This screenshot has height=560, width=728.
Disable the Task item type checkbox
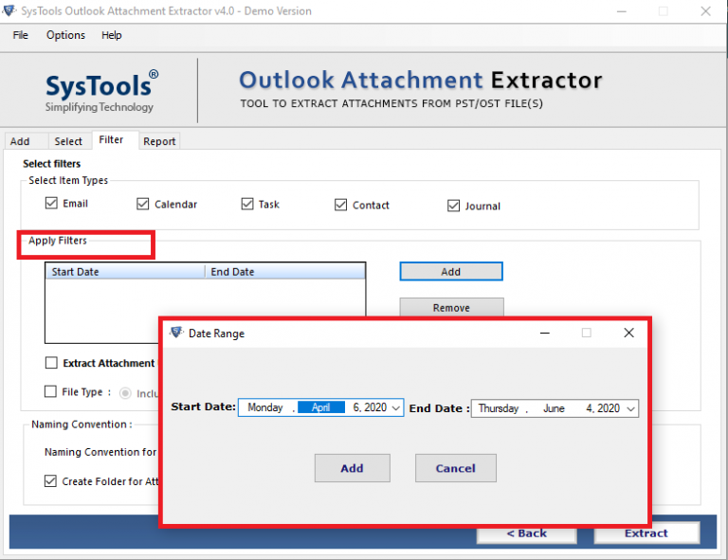click(x=247, y=204)
